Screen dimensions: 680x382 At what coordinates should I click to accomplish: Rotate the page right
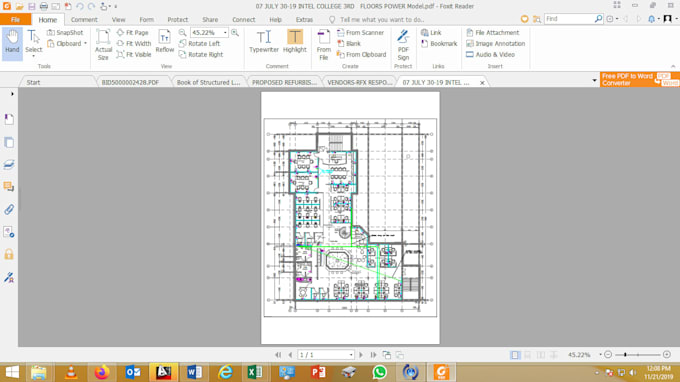(201, 55)
